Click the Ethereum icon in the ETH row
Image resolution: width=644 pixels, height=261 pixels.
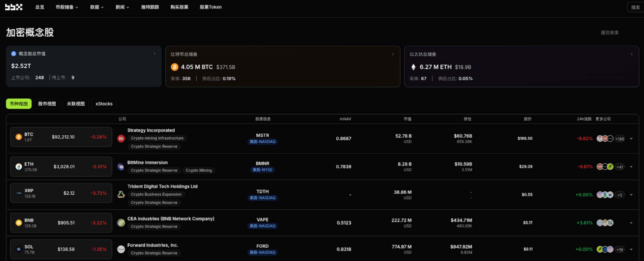coord(19,167)
